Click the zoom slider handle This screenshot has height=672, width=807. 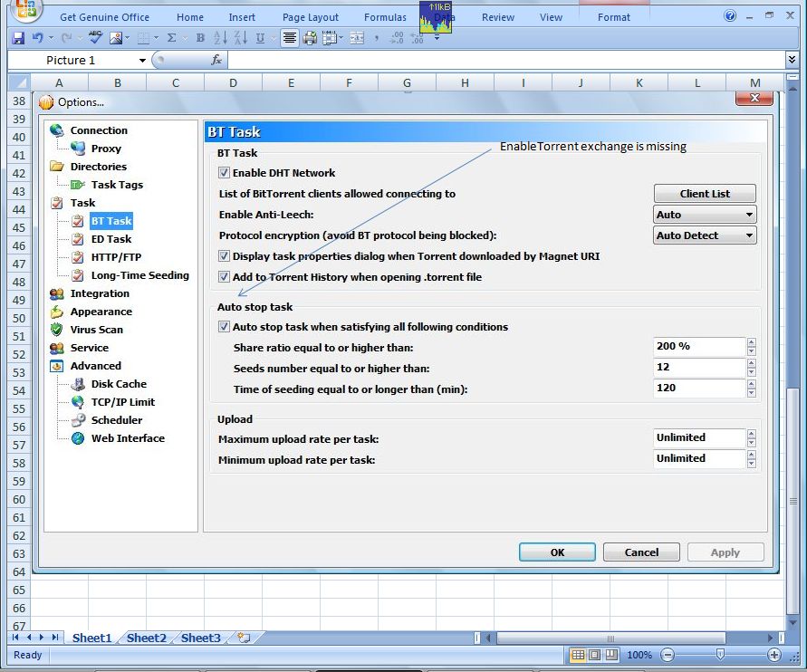click(720, 655)
